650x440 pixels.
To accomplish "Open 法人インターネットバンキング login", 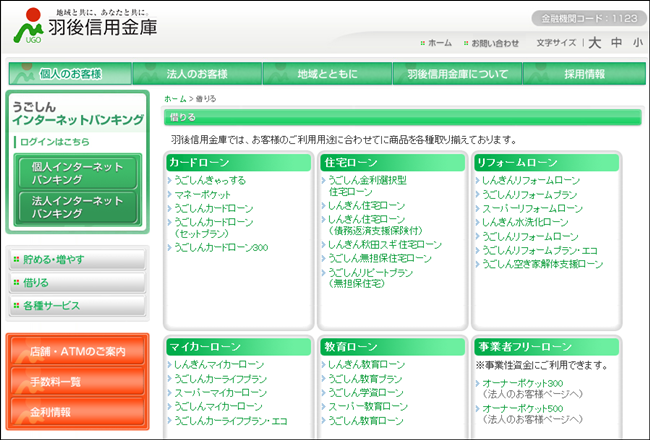I will click(x=78, y=207).
